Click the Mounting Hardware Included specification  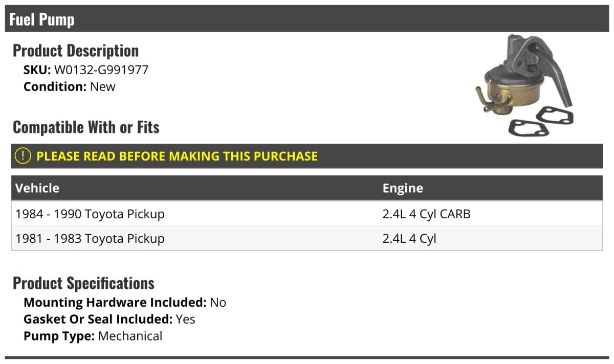[125, 303]
